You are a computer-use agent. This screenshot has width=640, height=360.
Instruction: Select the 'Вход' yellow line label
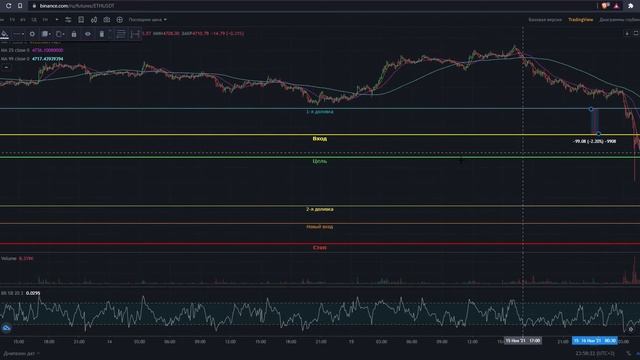click(x=320, y=139)
